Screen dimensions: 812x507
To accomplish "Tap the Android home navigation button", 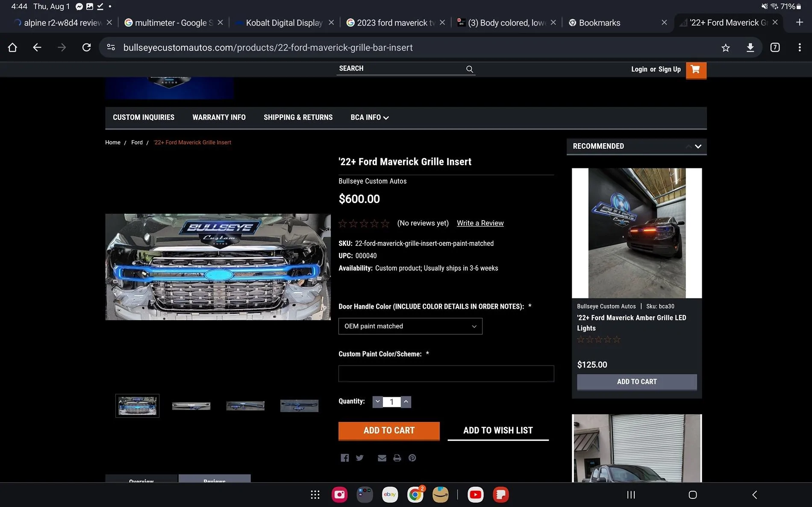I will click(x=693, y=495).
